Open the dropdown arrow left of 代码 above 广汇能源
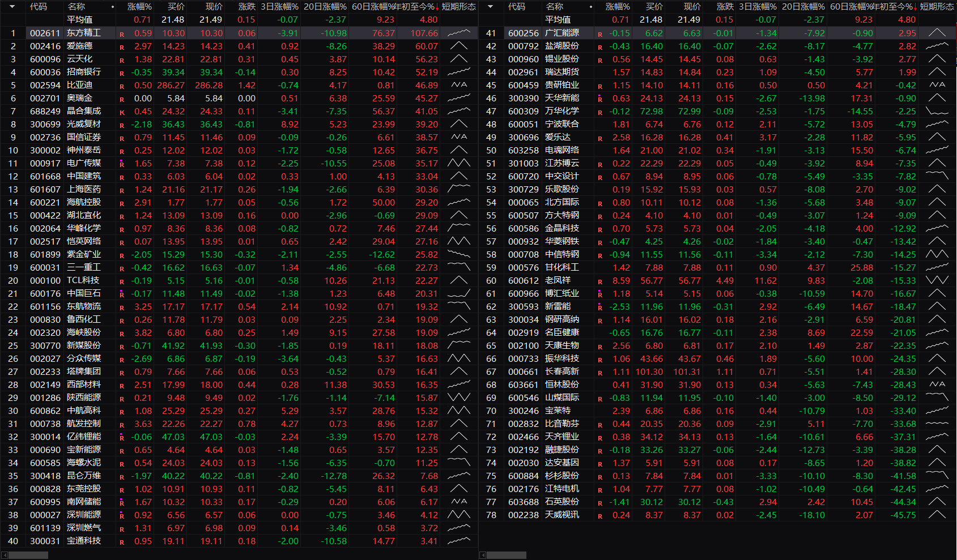 click(x=491, y=7)
